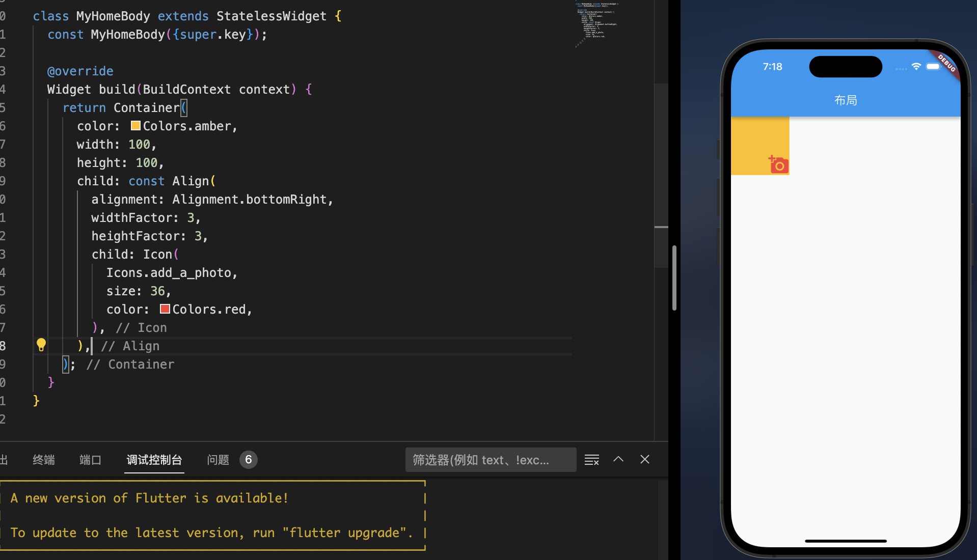Viewport: 977px width, 560px height.
Task: Focus the 筛选器 filter input field
Action: click(x=491, y=460)
